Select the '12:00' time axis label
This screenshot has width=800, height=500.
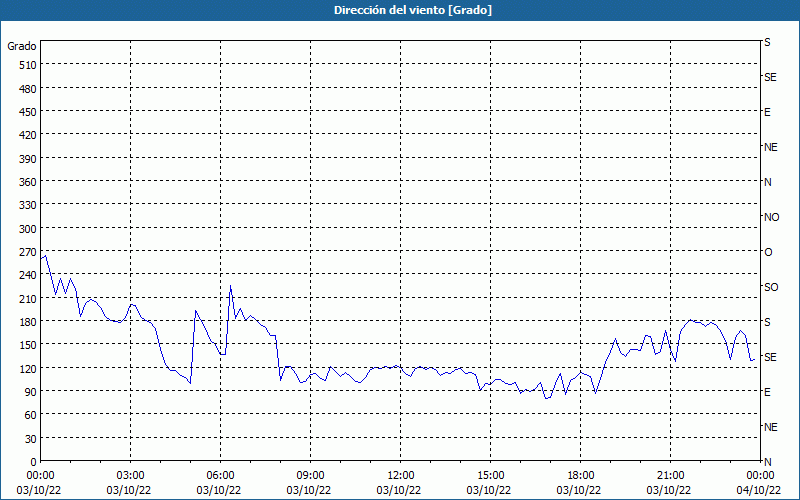coord(401,476)
